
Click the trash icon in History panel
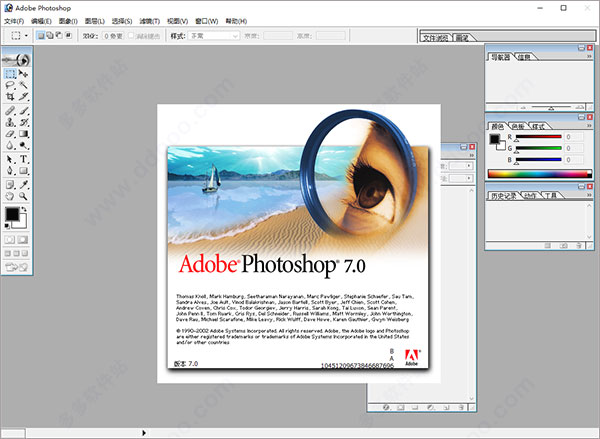click(579, 246)
